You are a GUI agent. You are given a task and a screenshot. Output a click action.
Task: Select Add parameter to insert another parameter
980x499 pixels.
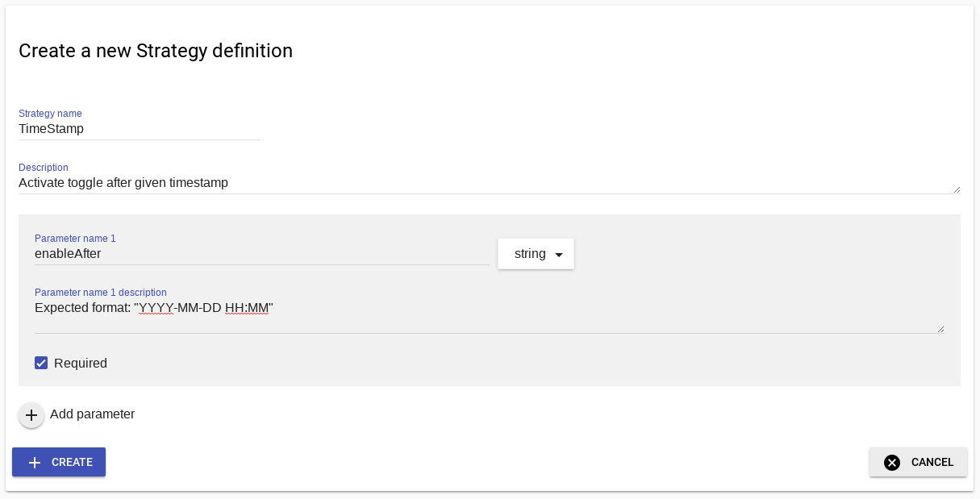(93, 414)
